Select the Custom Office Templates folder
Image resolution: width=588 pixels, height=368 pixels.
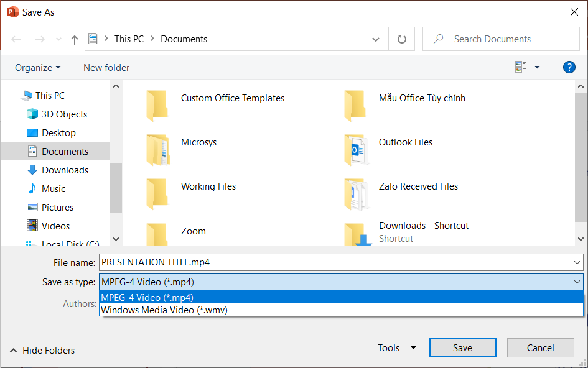tap(232, 98)
